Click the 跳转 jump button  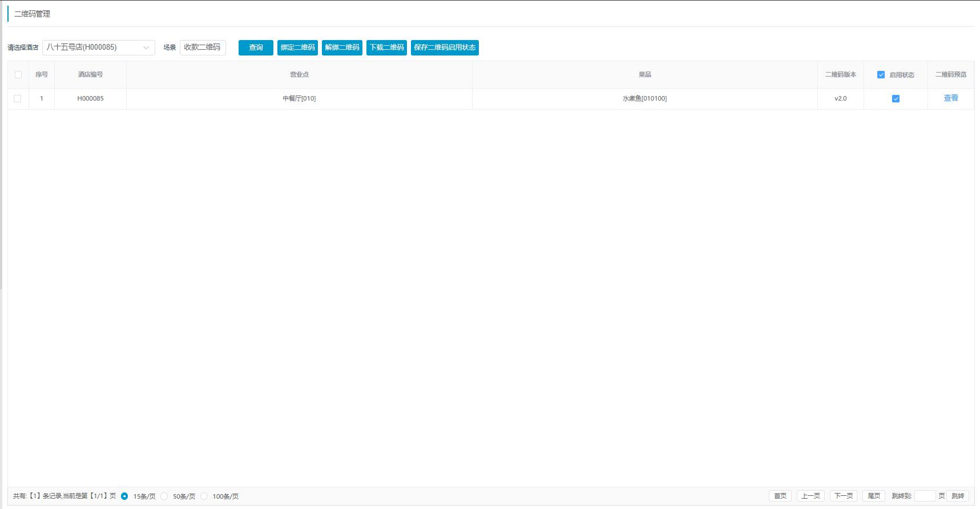[957, 496]
